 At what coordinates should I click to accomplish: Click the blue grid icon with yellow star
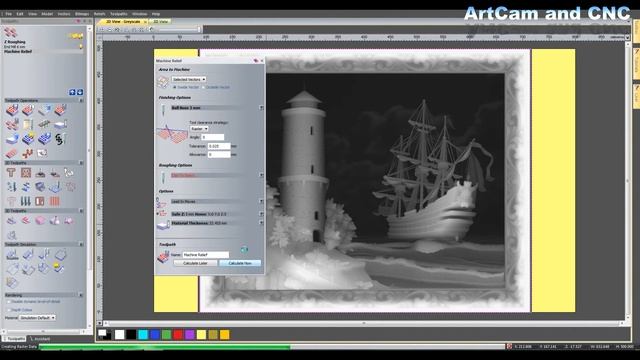coord(28,139)
